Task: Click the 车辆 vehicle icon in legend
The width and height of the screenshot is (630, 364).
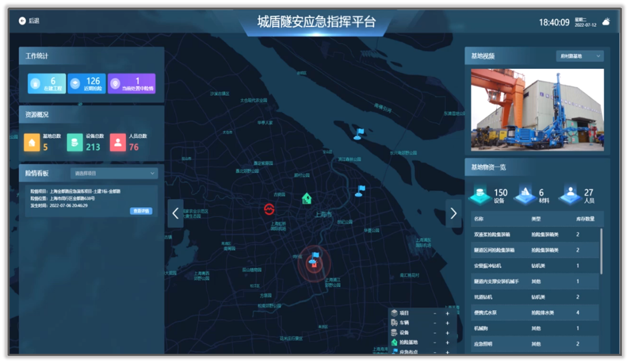Action: (394, 323)
